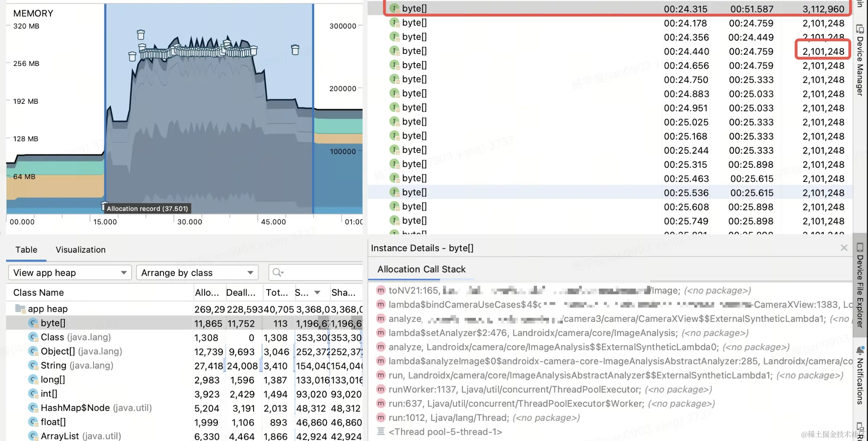Click the Thread pool-5-thread-1 thread icon
Viewport: 868px width, 441px height.
click(380, 432)
